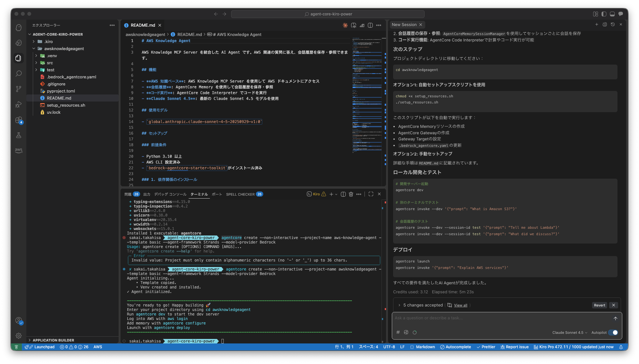Click the Revert button for accepted changes

coord(599,305)
